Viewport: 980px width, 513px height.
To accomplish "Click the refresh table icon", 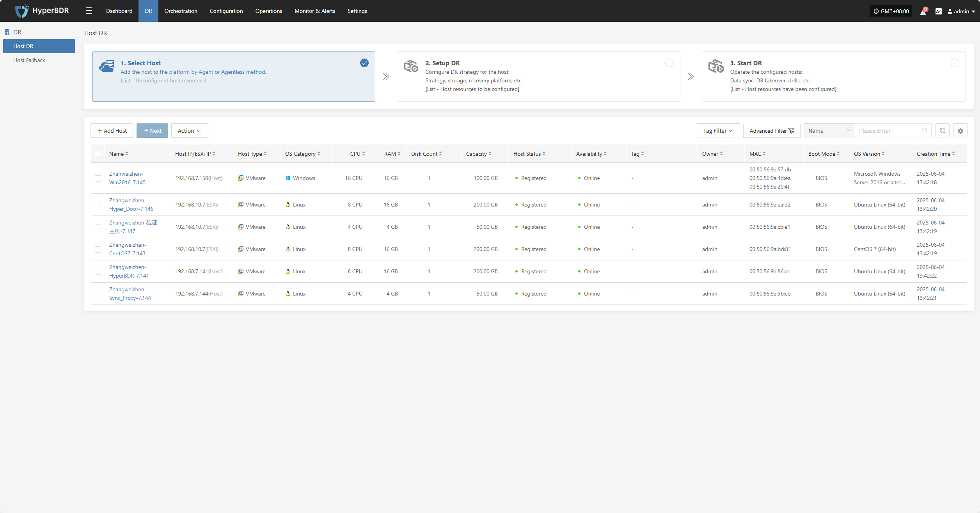I will click(943, 131).
